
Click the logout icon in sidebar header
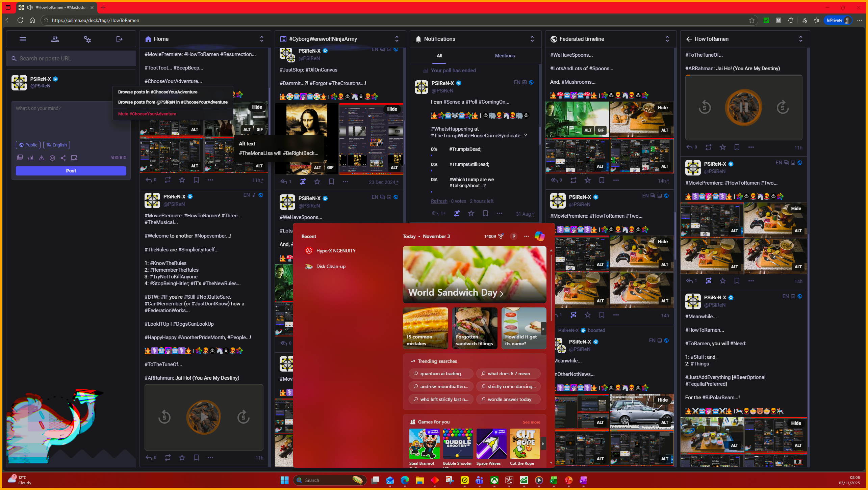point(119,39)
